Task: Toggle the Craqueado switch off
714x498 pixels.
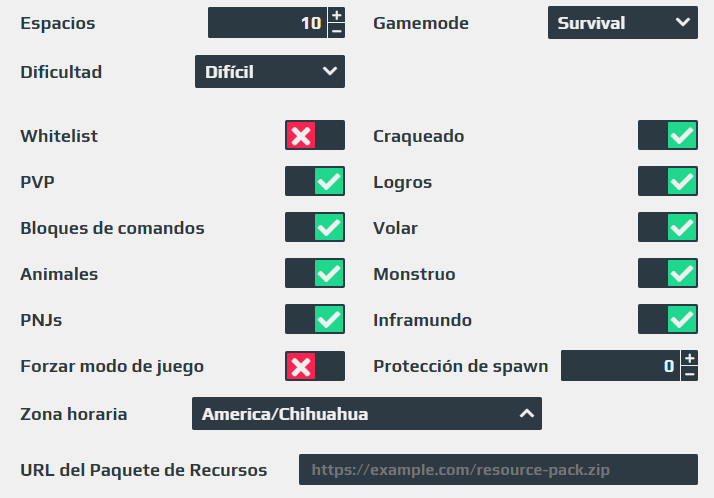Action: pyautogui.click(x=668, y=135)
